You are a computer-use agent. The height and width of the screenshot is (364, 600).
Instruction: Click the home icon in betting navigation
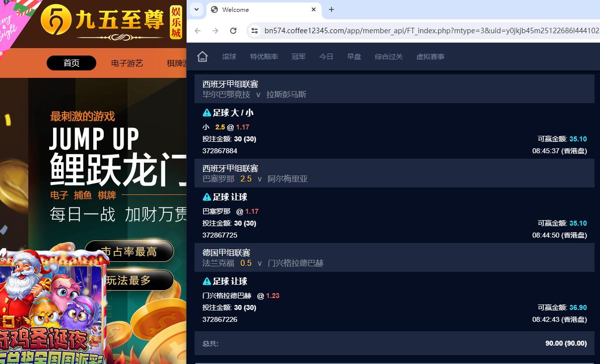pyautogui.click(x=202, y=57)
